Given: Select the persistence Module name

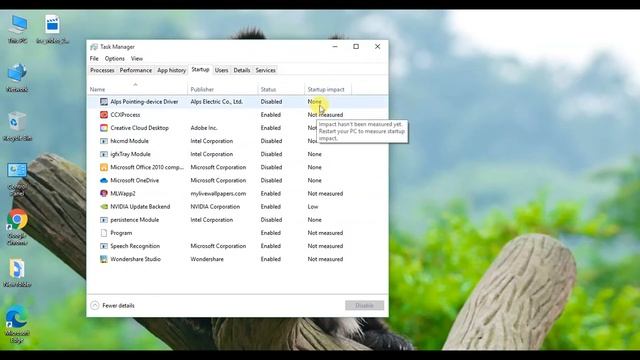Looking at the screenshot, I should tap(135, 220).
